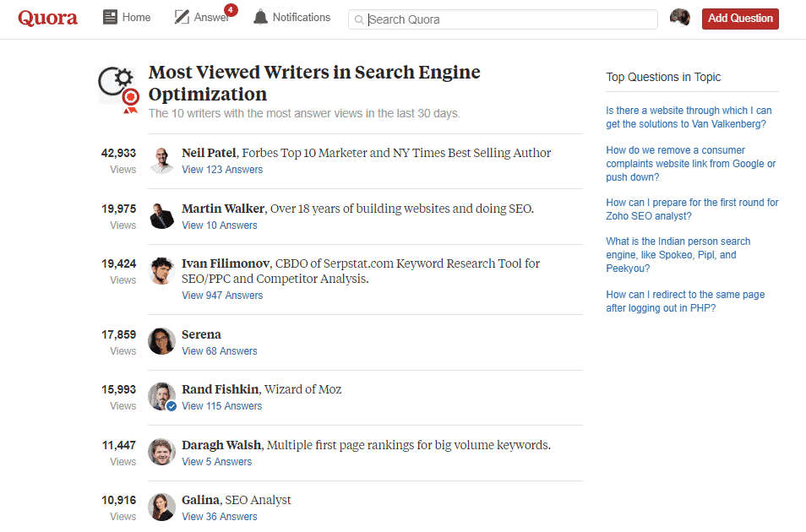Click View 36 Answers link
The height and width of the screenshot is (532, 806).
tap(220, 517)
